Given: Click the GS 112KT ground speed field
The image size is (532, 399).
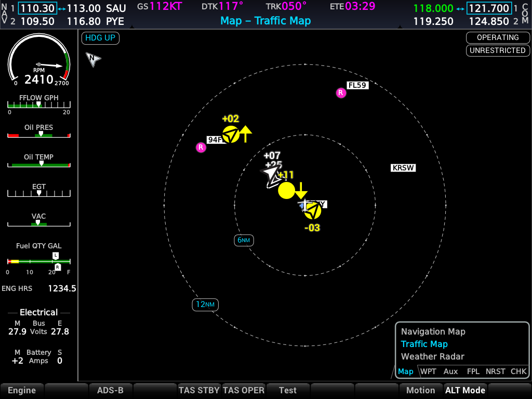Looking at the screenshot, I should pyautogui.click(x=159, y=6).
